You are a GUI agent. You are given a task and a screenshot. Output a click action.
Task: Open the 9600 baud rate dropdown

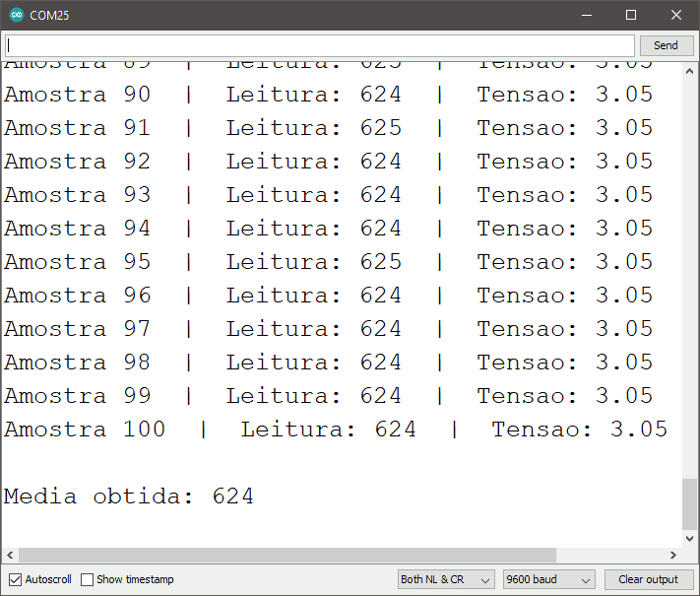pyautogui.click(x=549, y=579)
